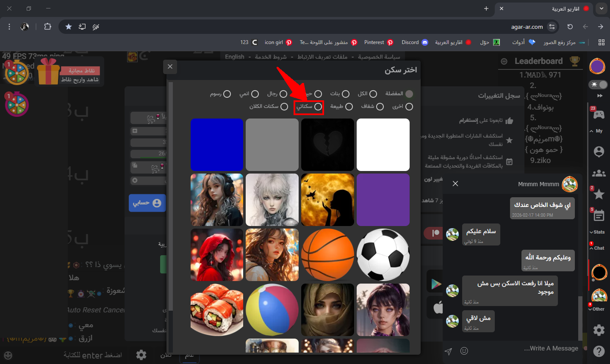This screenshot has width=610, height=364.
Task: Open the Discord bookmark
Action: (414, 42)
